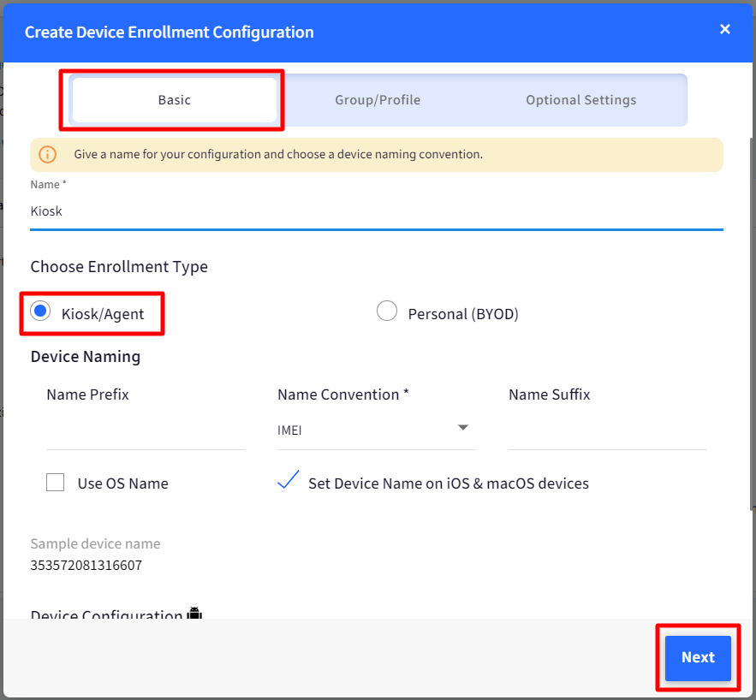This screenshot has height=700, width=756.
Task: Click the dropdown arrow next to IMEI
Action: coord(463,428)
